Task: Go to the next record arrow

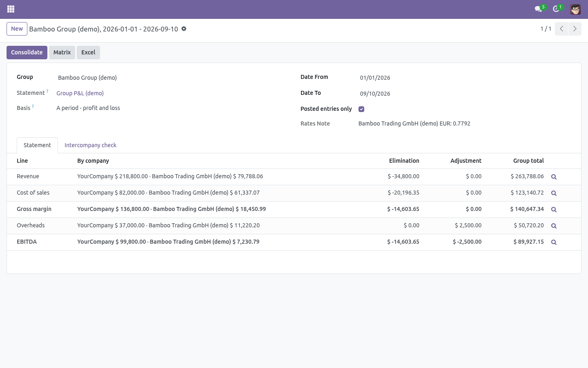Action: (x=575, y=29)
